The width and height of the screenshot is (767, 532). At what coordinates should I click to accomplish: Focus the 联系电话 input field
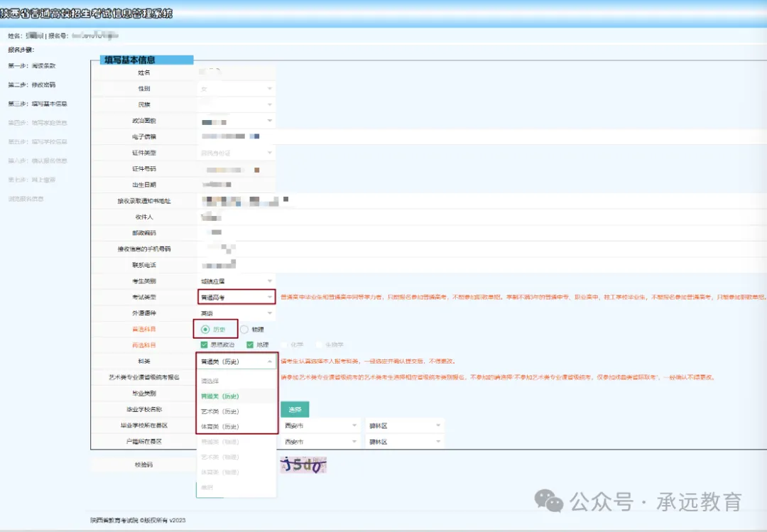tap(482, 265)
